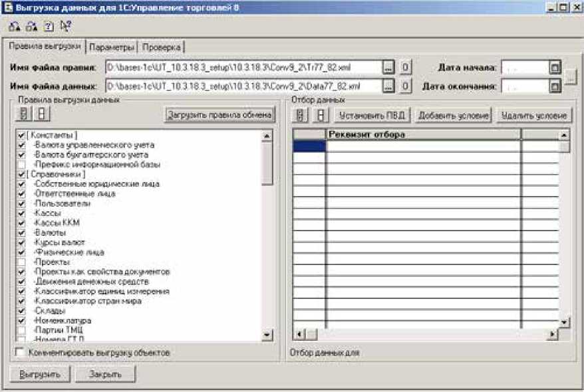Click the Дата окончания date field
Viewport: 584px width, 392px height.
pos(525,86)
